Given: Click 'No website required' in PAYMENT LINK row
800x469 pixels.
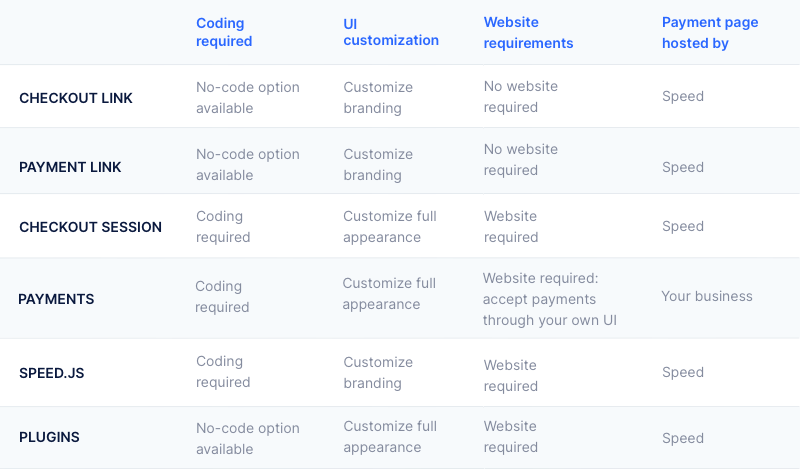Looking at the screenshot, I should pos(520,160).
